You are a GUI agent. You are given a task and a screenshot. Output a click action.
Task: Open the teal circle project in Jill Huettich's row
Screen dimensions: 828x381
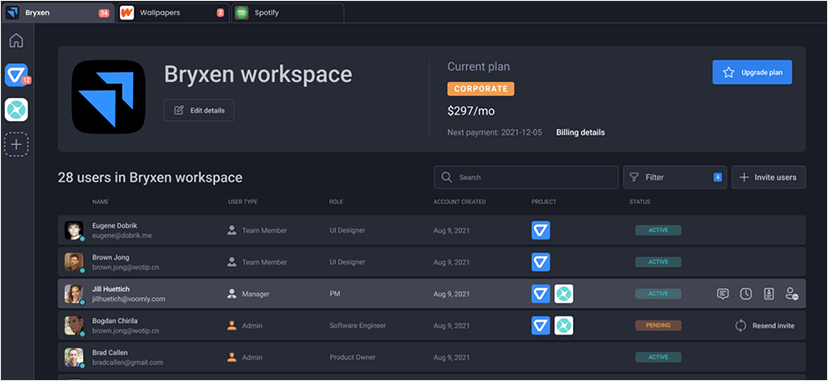pyautogui.click(x=564, y=294)
